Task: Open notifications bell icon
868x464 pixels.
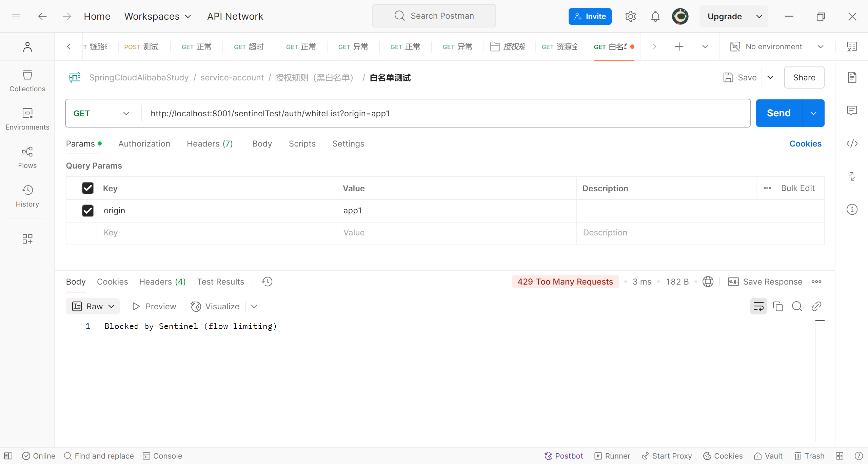Action: (x=655, y=16)
